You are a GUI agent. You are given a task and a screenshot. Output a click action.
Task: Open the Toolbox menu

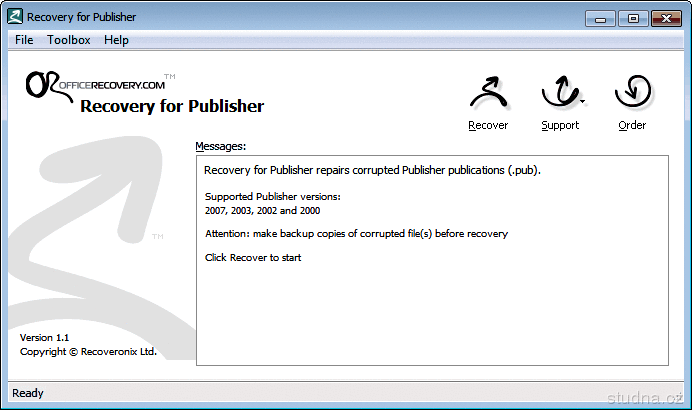click(x=68, y=40)
